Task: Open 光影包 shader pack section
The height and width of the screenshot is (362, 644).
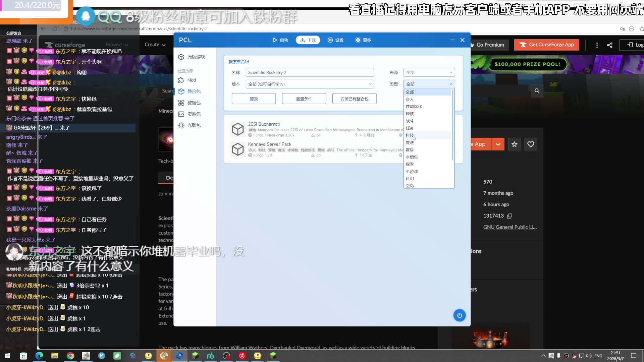Action: click(194, 125)
